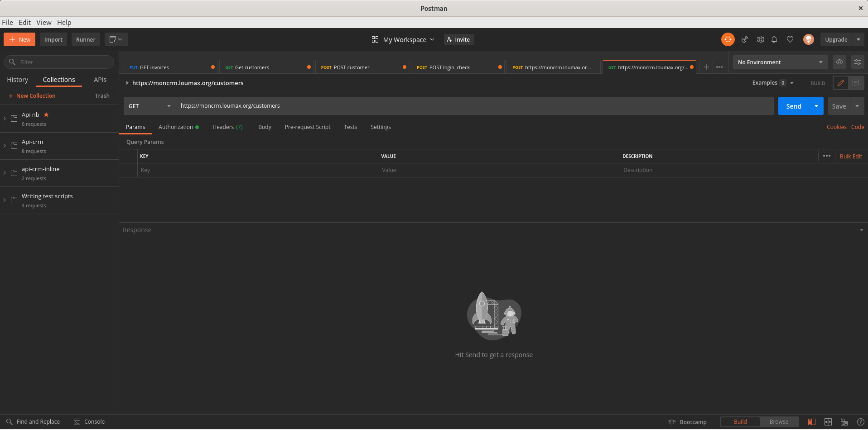The image size is (868, 430).
Task: Click the Bulk Edit link
Action: pos(850,156)
